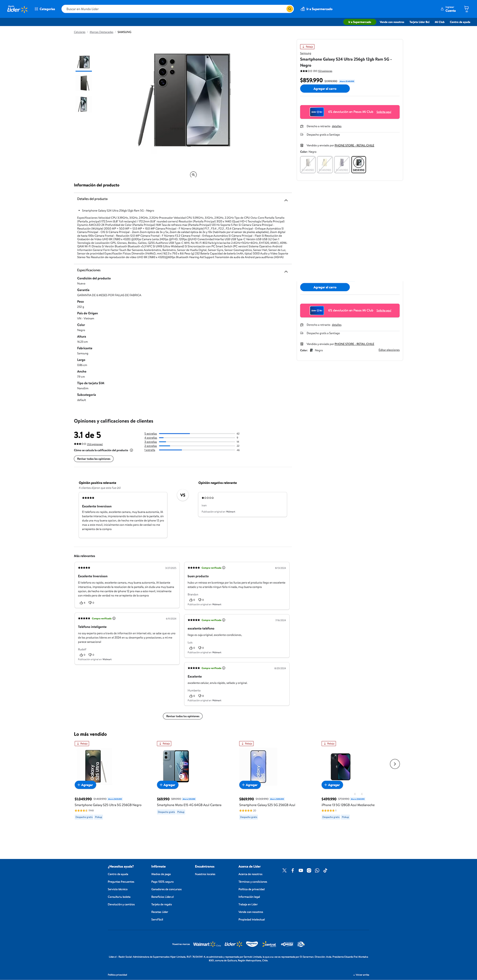The height and width of the screenshot is (980, 477).
Task: Open YouTube social icon
Action: [301, 870]
